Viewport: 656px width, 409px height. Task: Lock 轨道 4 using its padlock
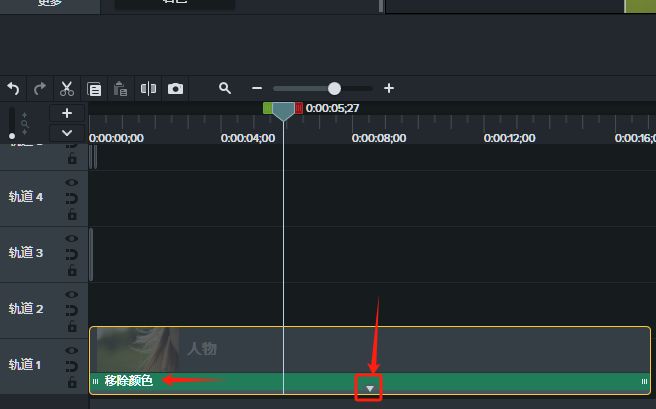click(x=72, y=214)
